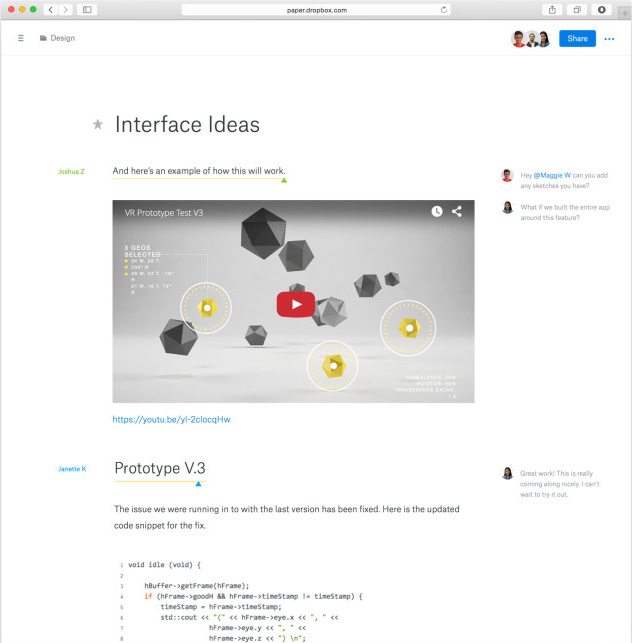Screen dimensions: 632x643
Task: Click third collaborator avatar in header
Action: [x=544, y=39]
